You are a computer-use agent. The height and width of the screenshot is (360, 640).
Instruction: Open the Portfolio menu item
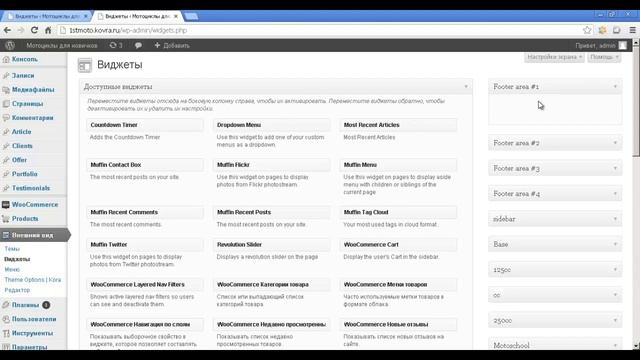[x=24, y=174]
